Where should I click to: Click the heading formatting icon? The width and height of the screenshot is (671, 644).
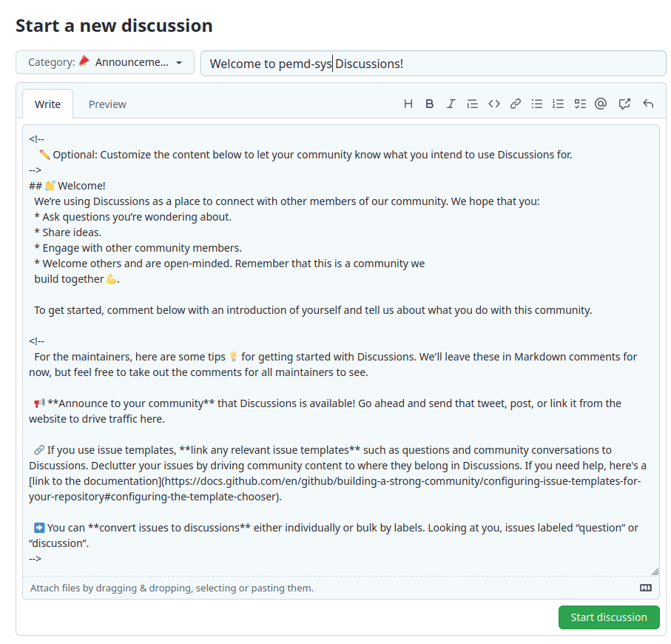[408, 104]
